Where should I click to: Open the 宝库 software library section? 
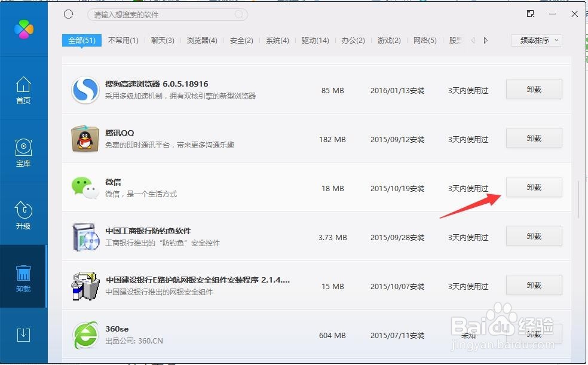pyautogui.click(x=23, y=153)
